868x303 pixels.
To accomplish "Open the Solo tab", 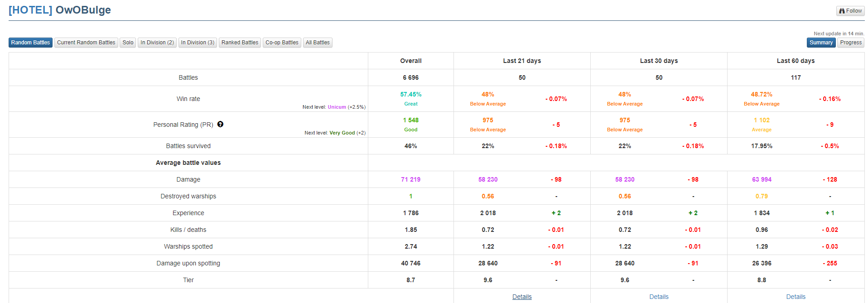I will (x=128, y=43).
